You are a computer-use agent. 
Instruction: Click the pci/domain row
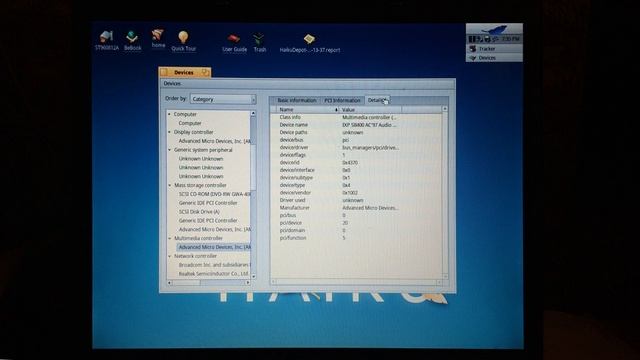tap(356, 231)
